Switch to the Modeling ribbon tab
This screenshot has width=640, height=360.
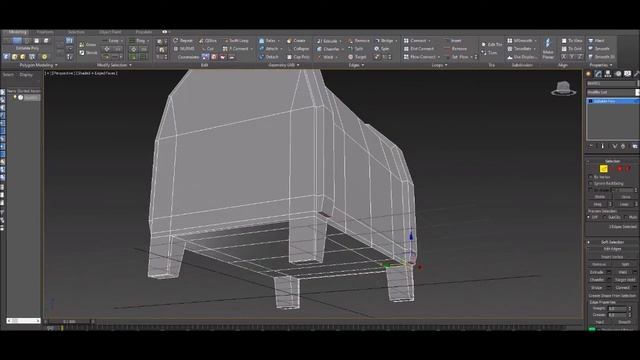pyautogui.click(x=17, y=32)
